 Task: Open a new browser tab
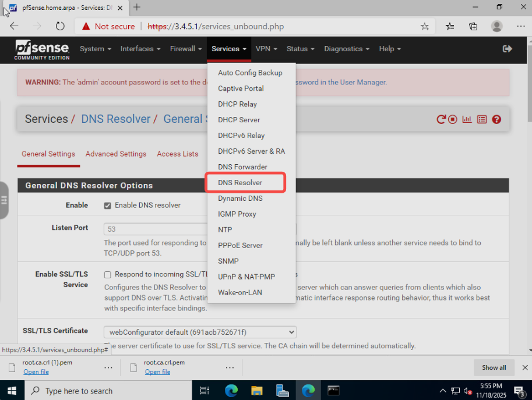(137, 7)
